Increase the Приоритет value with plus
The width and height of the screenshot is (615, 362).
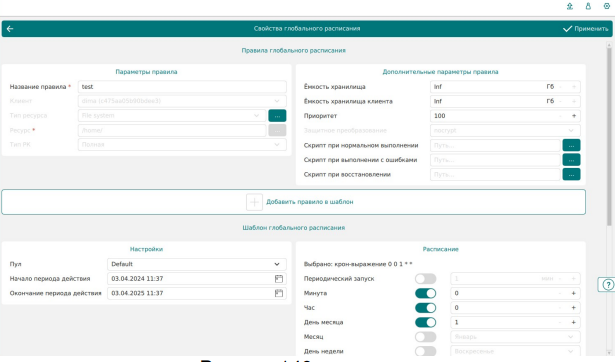pyautogui.click(x=574, y=116)
